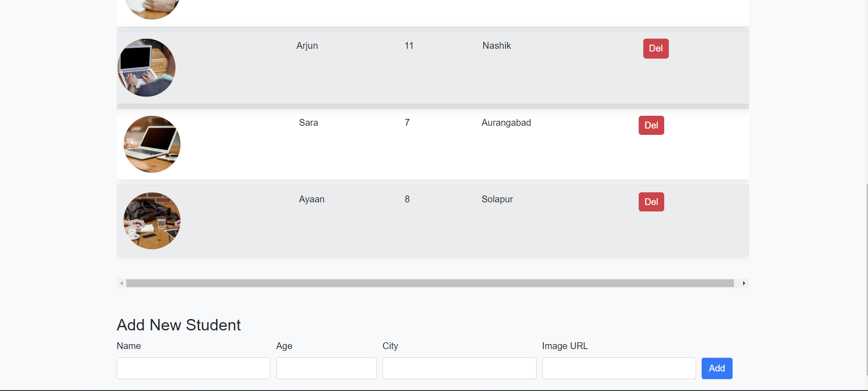Click Arjun's circular profile photo
The height and width of the screenshot is (391, 868).
pos(146,67)
